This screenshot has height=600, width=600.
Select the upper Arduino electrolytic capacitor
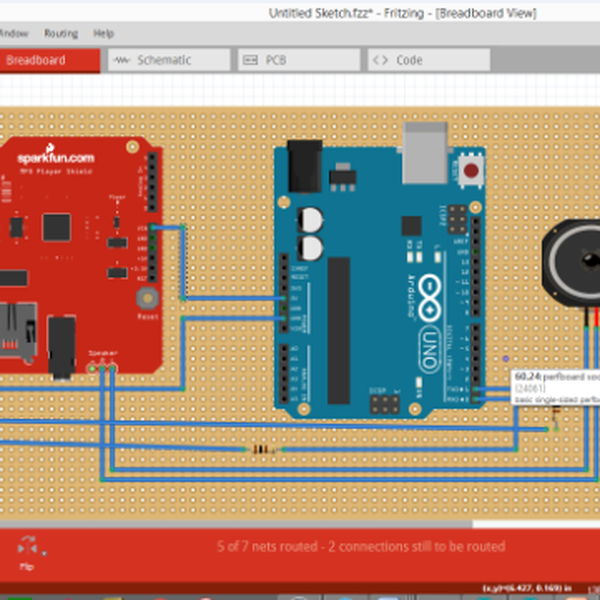click(310, 220)
